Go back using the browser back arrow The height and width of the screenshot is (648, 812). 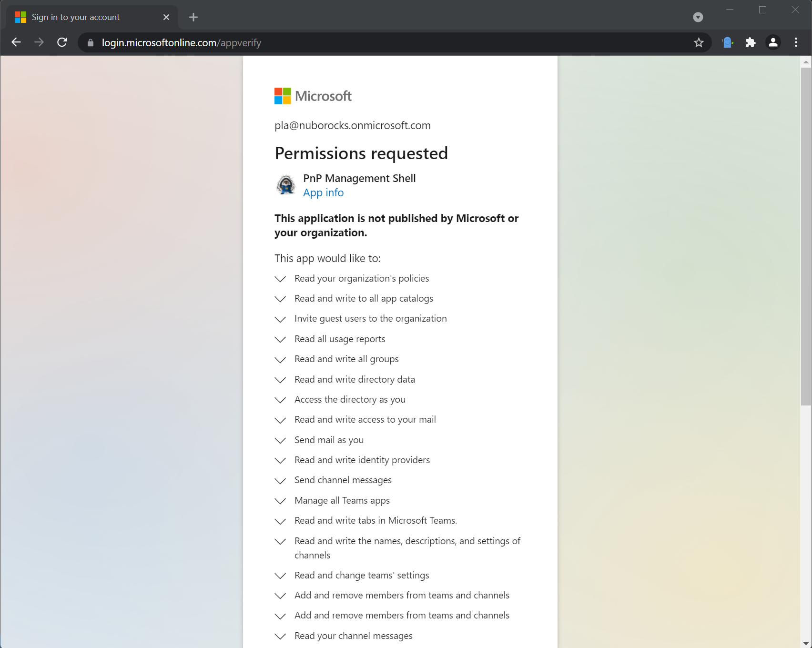click(x=16, y=42)
